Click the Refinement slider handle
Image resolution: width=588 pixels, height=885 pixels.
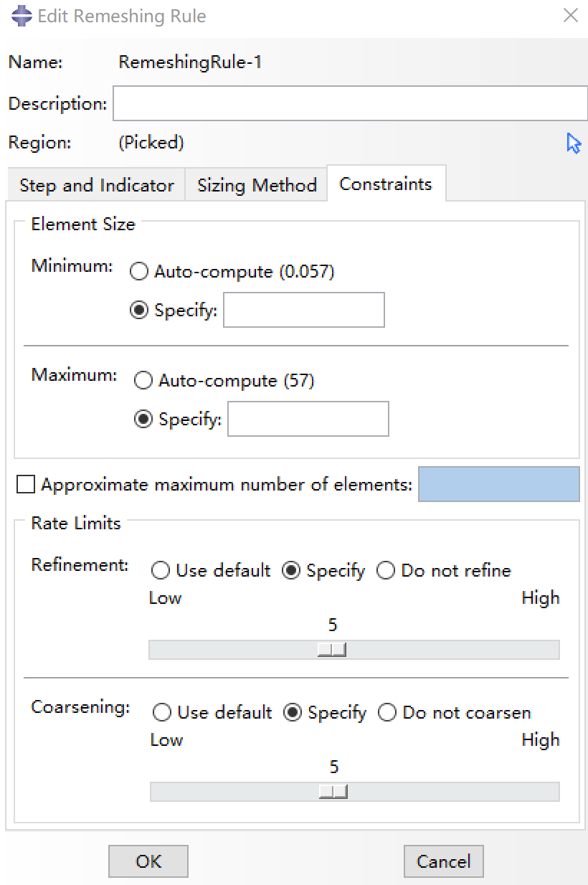pyautogui.click(x=332, y=650)
